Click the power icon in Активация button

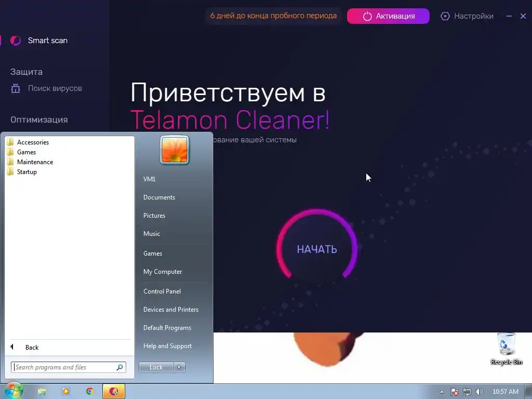pyautogui.click(x=367, y=16)
